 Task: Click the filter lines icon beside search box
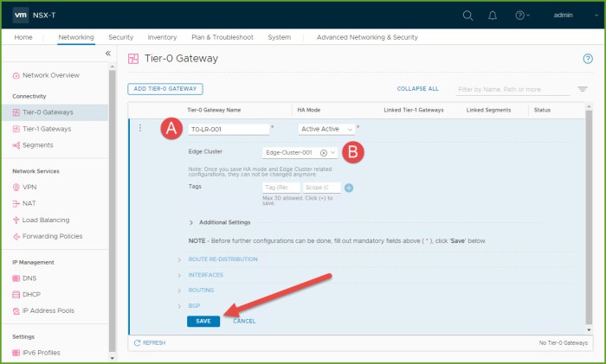click(583, 89)
